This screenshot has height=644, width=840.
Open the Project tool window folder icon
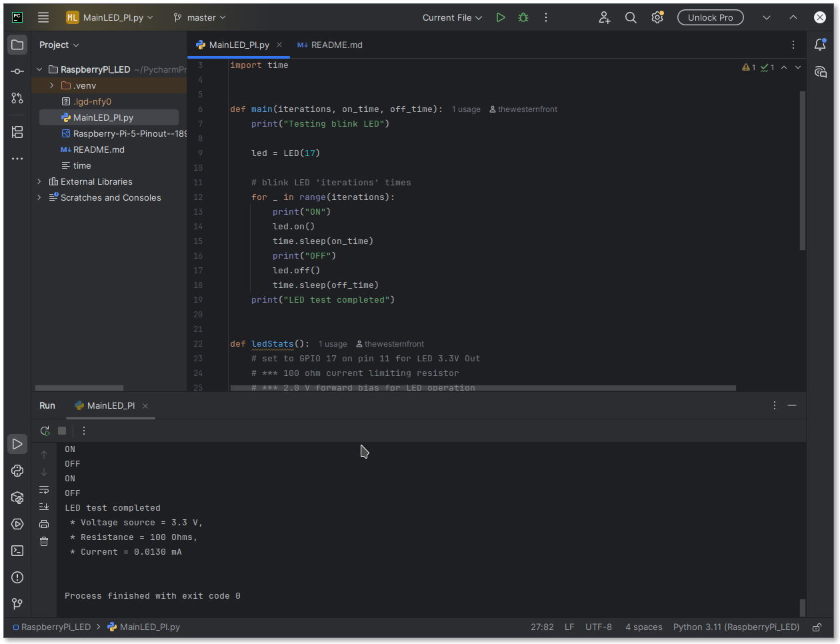(17, 45)
